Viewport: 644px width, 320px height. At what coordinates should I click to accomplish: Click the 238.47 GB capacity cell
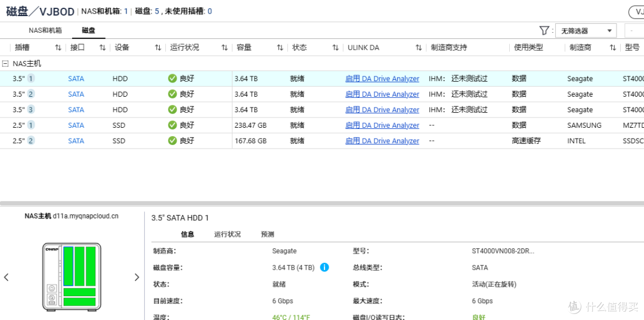pyautogui.click(x=250, y=125)
